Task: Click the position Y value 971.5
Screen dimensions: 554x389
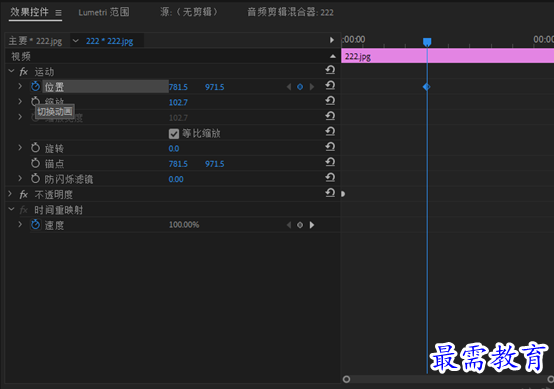Action: 214,87
